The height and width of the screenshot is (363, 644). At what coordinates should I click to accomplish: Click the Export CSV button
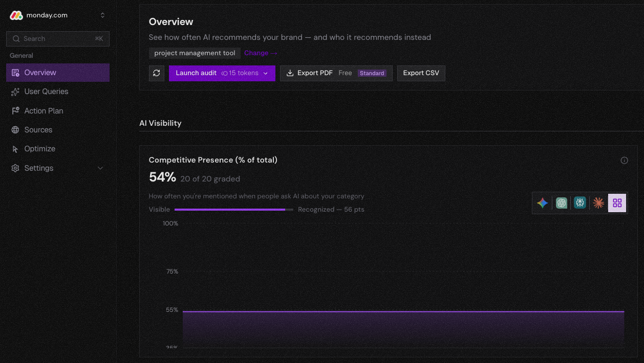click(x=421, y=73)
